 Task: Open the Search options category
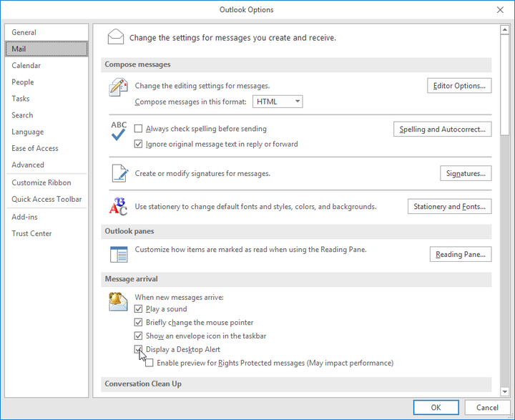point(46,115)
